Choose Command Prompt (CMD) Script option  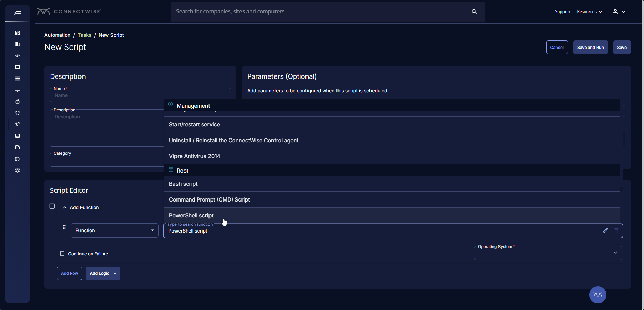(209, 199)
